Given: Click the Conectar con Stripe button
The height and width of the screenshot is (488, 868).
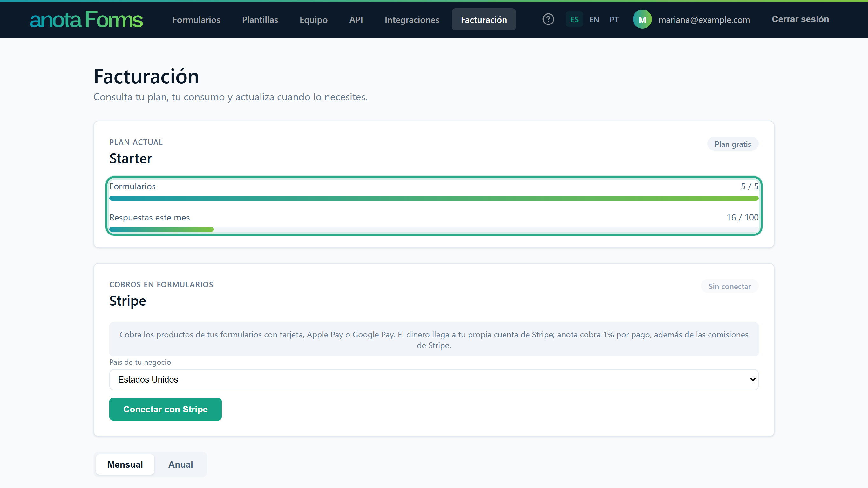Looking at the screenshot, I should [166, 409].
